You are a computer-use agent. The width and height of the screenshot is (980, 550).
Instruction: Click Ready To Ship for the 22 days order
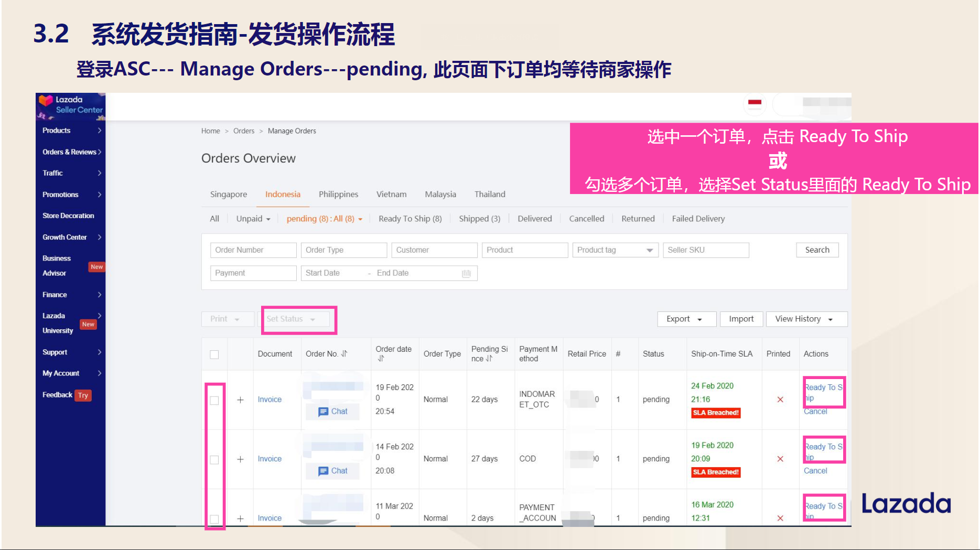(x=824, y=393)
